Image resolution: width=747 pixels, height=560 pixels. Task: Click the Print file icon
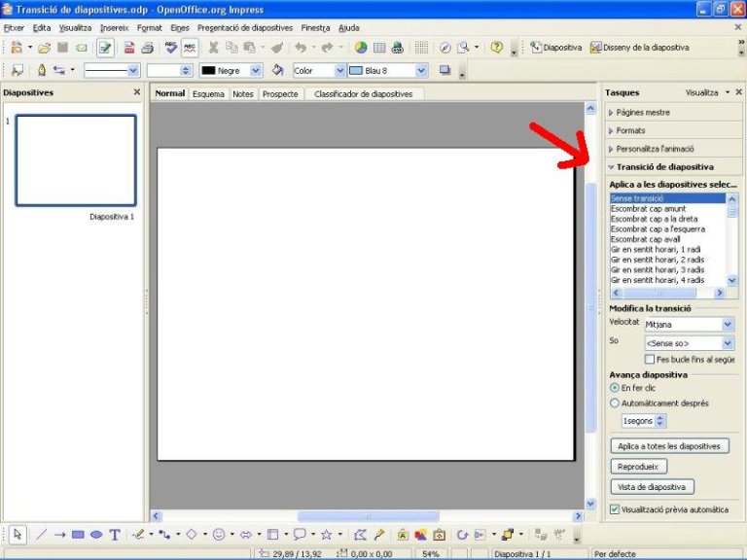(x=148, y=47)
